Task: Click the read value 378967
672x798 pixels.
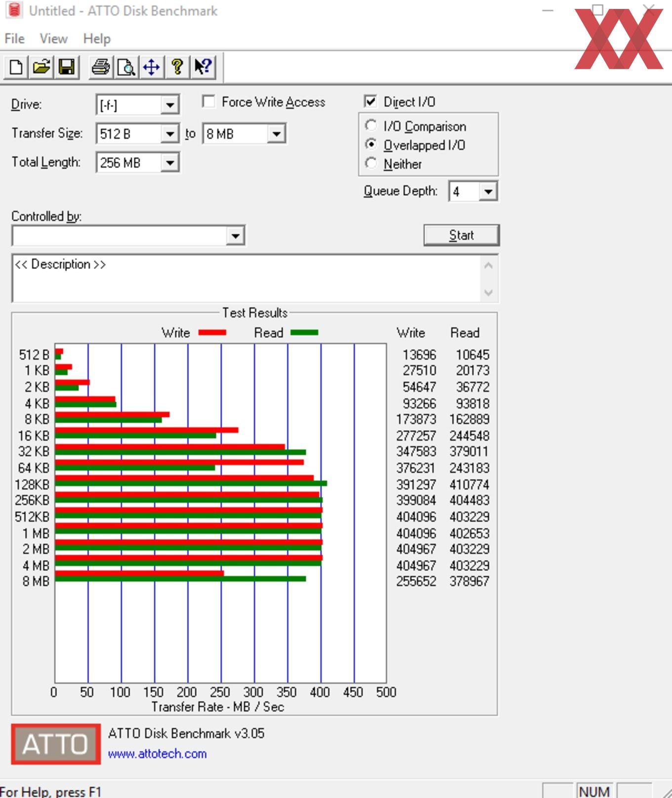Action: point(469,581)
